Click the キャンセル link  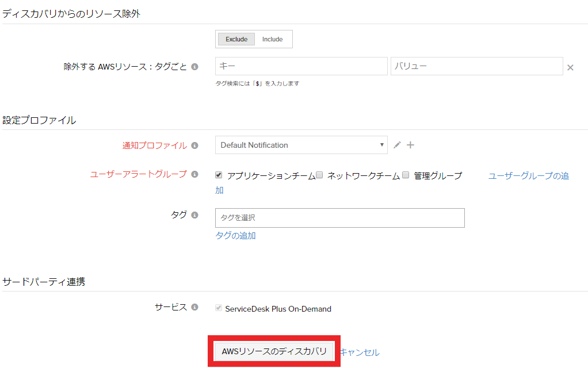click(x=361, y=351)
